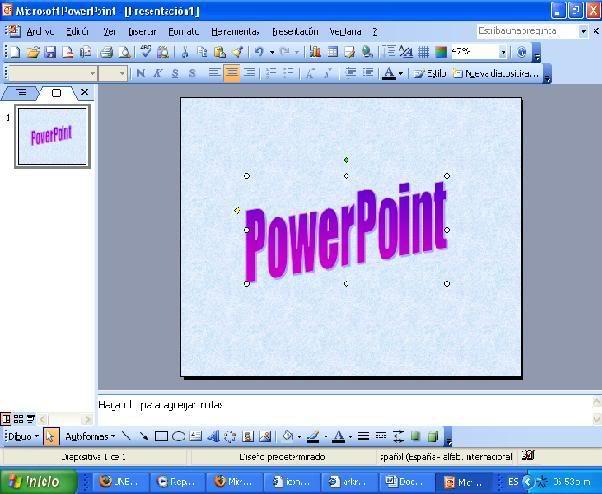Select slide 1 thumbnail

pos(53,136)
